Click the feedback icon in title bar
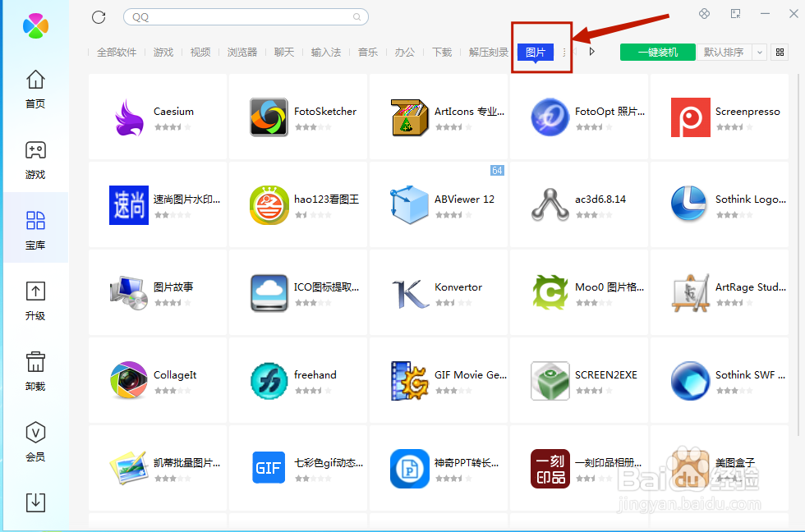The width and height of the screenshot is (805, 532). click(x=735, y=13)
